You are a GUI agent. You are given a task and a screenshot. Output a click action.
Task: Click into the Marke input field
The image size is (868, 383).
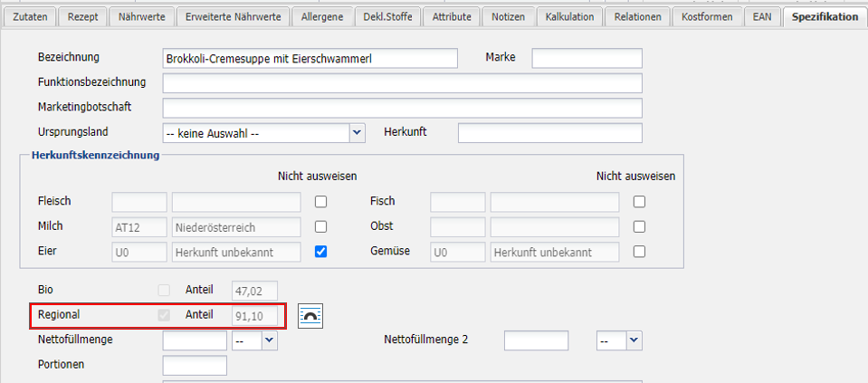(587, 59)
